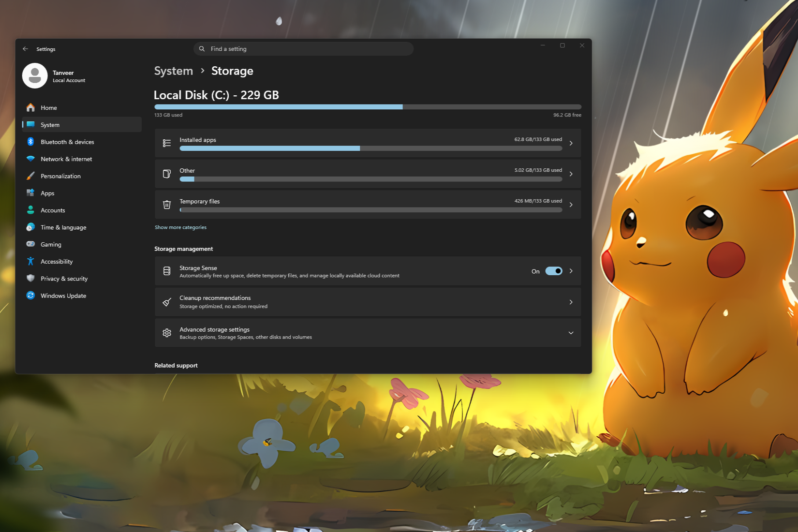This screenshot has height=532, width=798.
Task: Click the Storage Sense drive icon
Action: (x=167, y=271)
